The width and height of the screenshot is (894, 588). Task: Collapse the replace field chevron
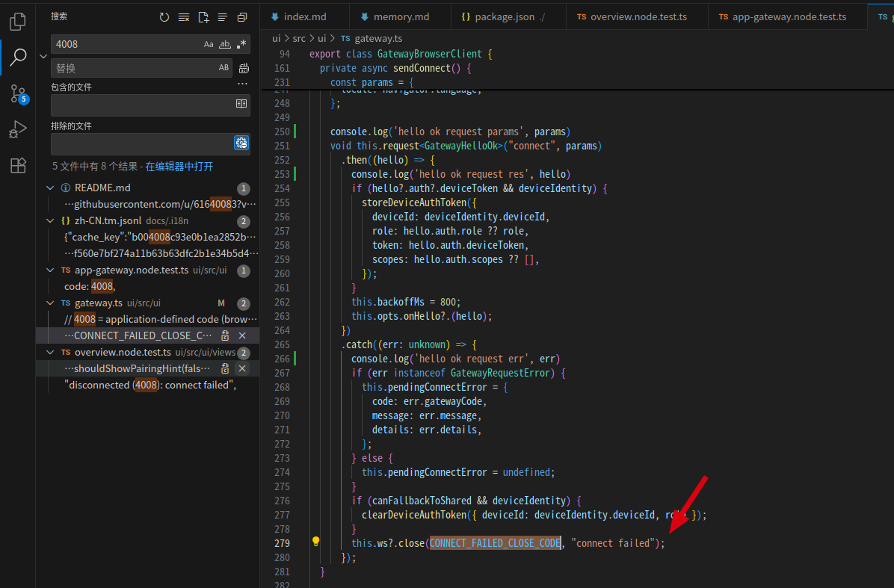[43, 56]
